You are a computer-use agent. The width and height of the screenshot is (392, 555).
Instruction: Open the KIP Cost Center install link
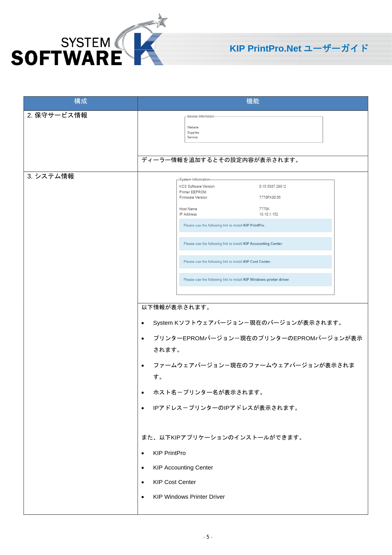pyautogui.click(x=255, y=262)
